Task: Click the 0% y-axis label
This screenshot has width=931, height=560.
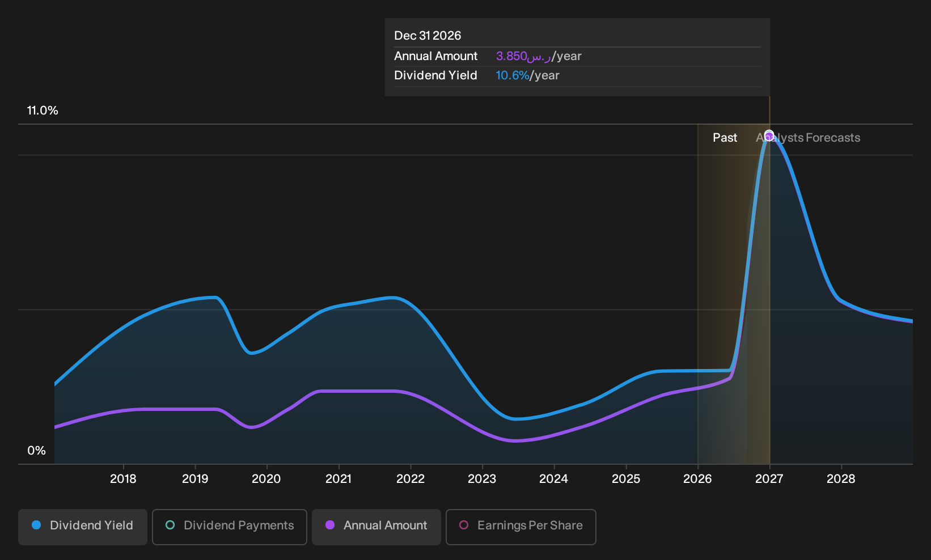Action: pos(36,451)
